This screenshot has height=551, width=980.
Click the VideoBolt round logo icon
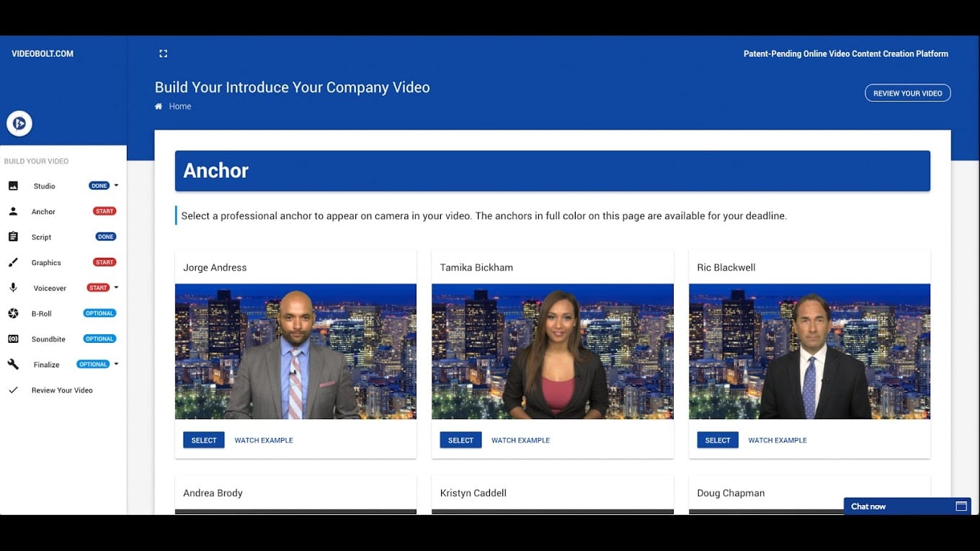click(x=19, y=124)
